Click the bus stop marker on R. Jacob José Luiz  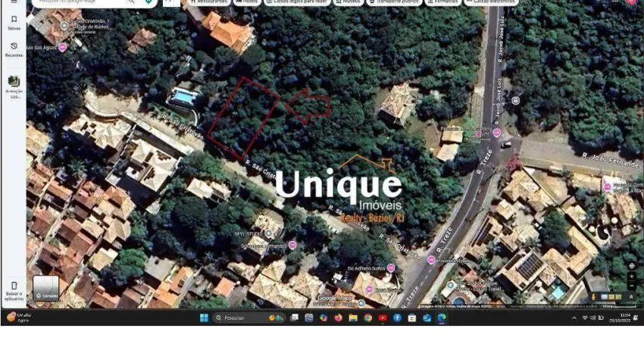click(x=516, y=100)
